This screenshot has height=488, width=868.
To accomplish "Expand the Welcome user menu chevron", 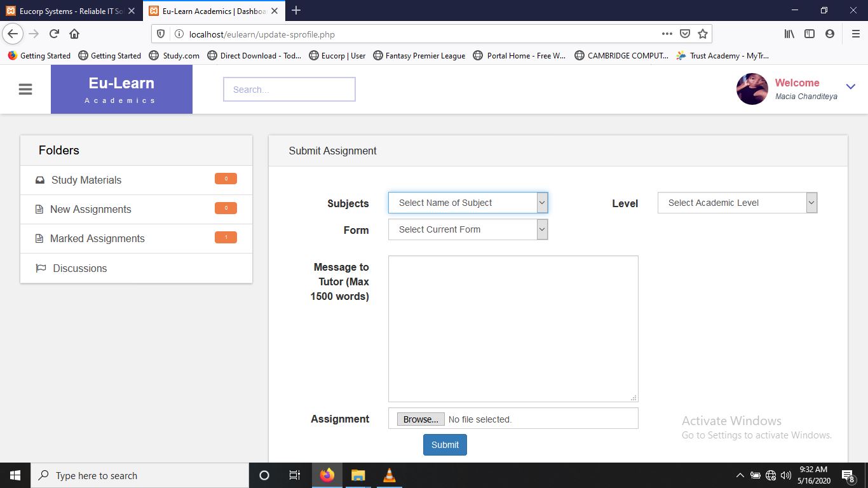I will (851, 87).
